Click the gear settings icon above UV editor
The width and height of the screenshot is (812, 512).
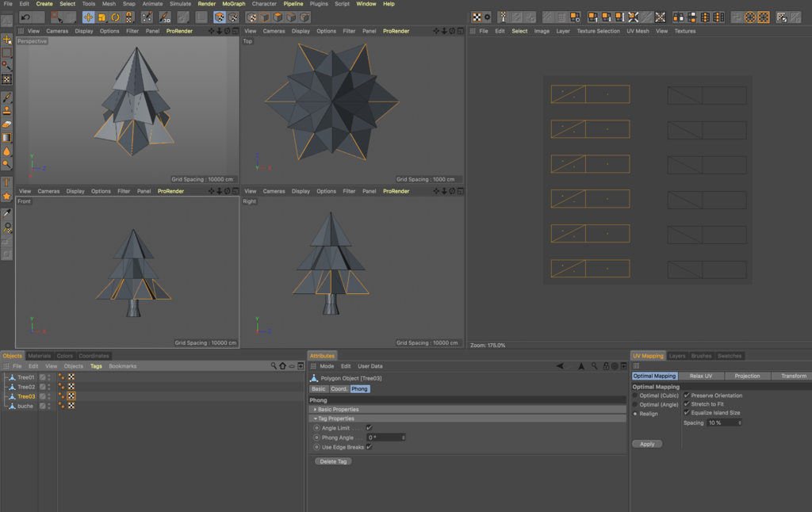click(x=488, y=17)
